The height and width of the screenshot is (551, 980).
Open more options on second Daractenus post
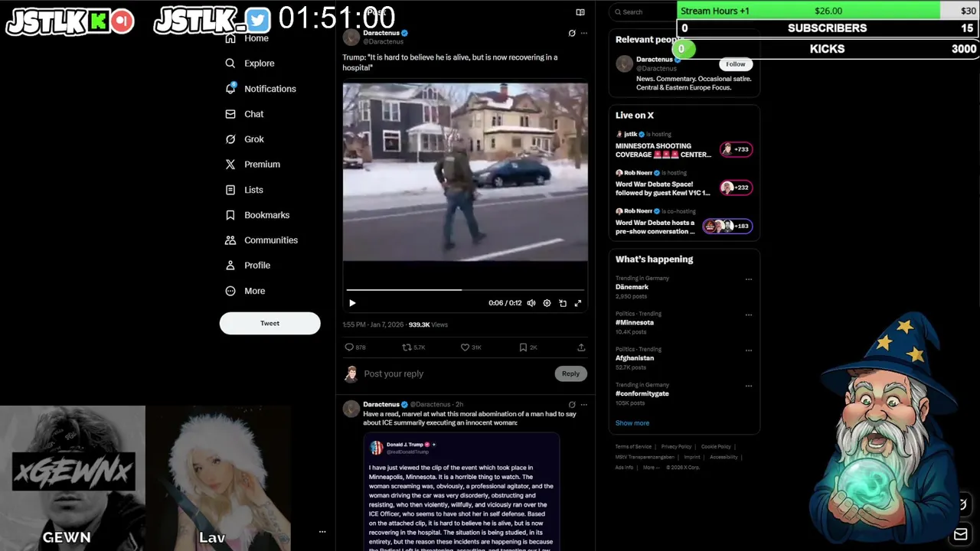point(584,404)
